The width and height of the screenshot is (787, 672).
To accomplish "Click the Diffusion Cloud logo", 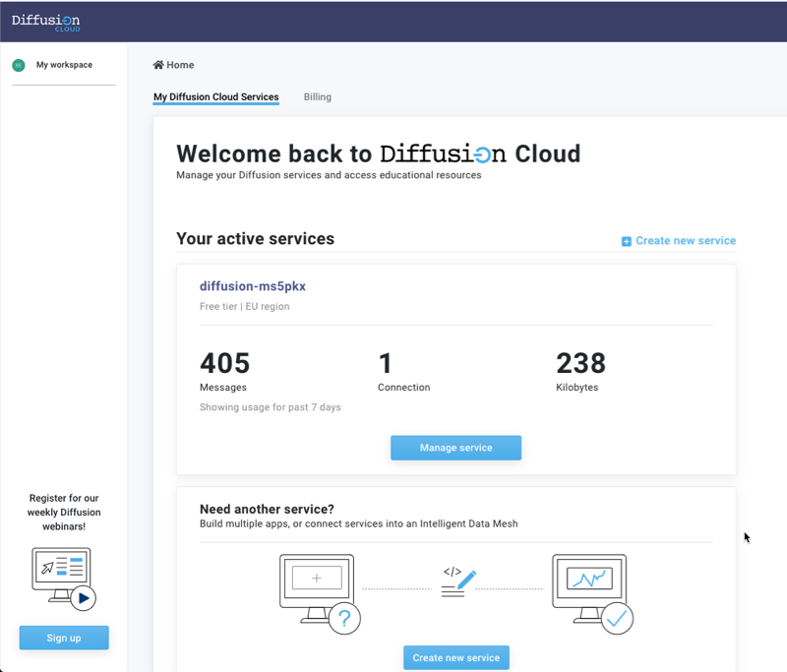I will coord(45,21).
